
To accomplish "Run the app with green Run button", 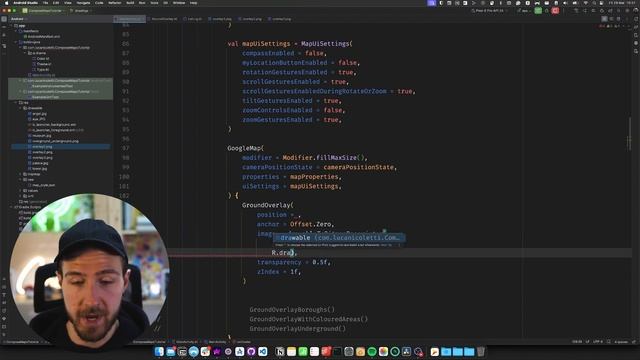I will [538, 11].
